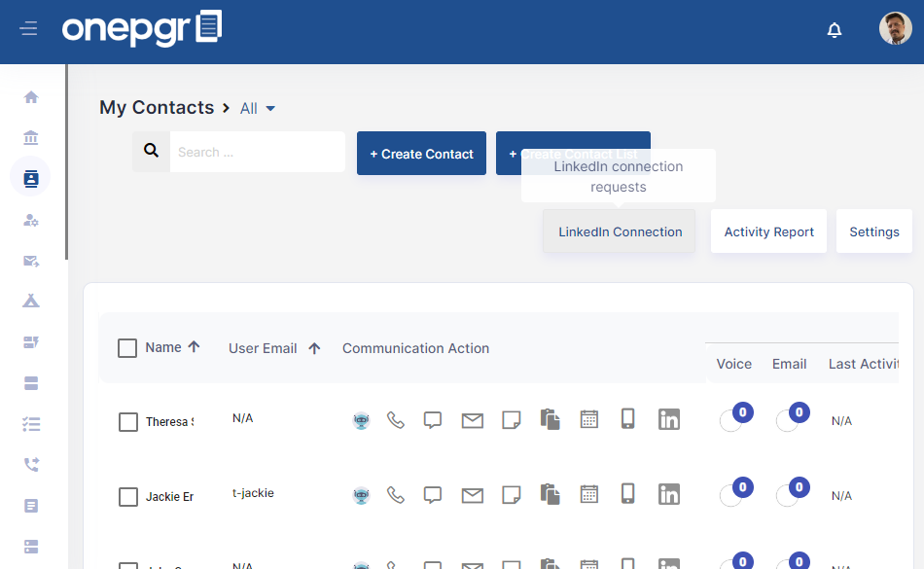The image size is (924, 569).
Task: Open the email forward sidebar icon
Action: click(31, 261)
